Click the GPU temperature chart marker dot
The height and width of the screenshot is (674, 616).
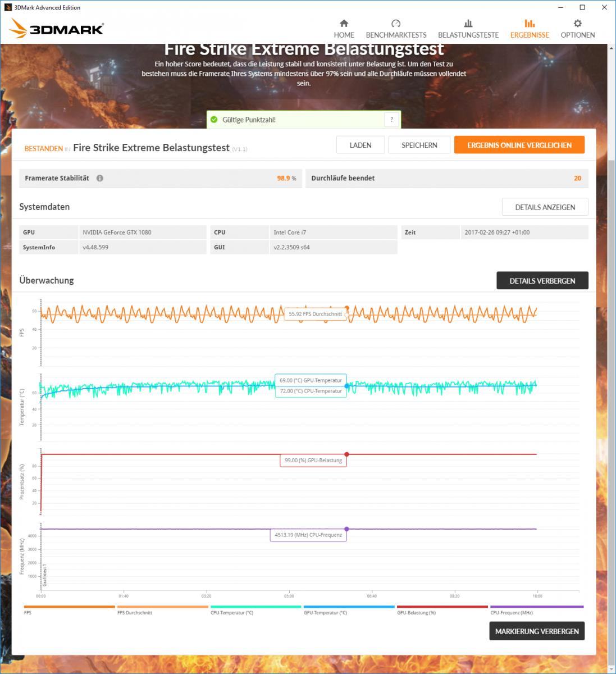click(x=347, y=386)
